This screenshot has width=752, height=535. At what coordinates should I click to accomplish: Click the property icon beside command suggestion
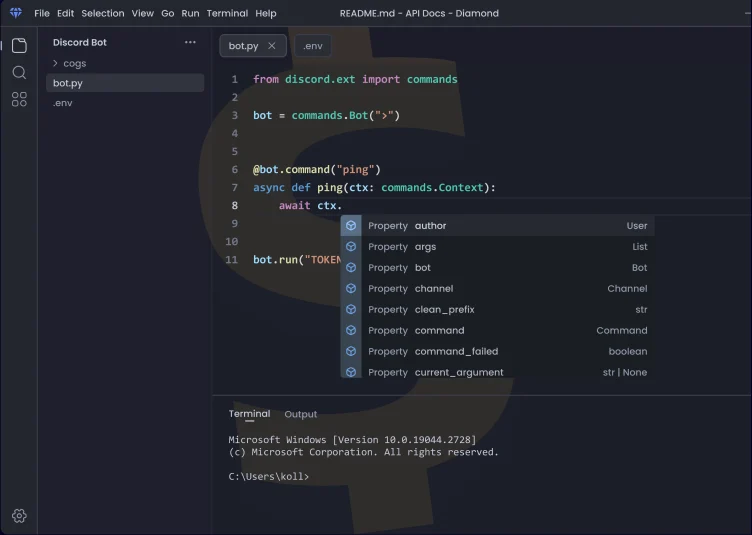pyautogui.click(x=351, y=330)
